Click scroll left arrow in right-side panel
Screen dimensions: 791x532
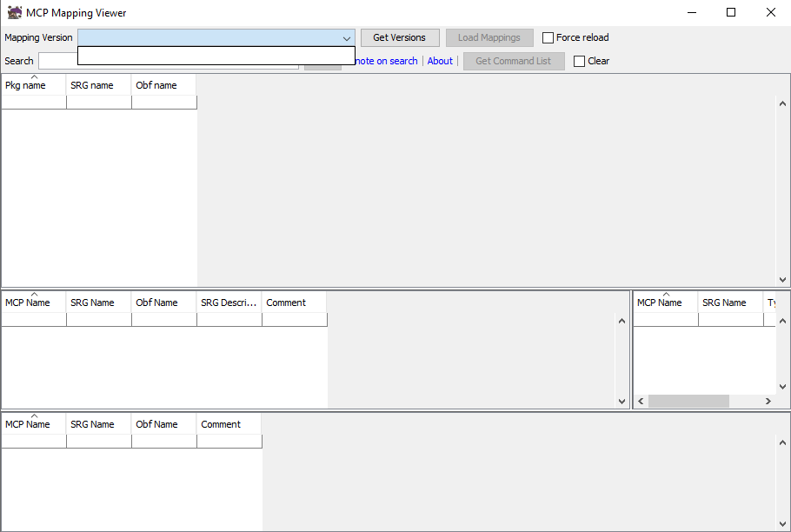(x=641, y=402)
